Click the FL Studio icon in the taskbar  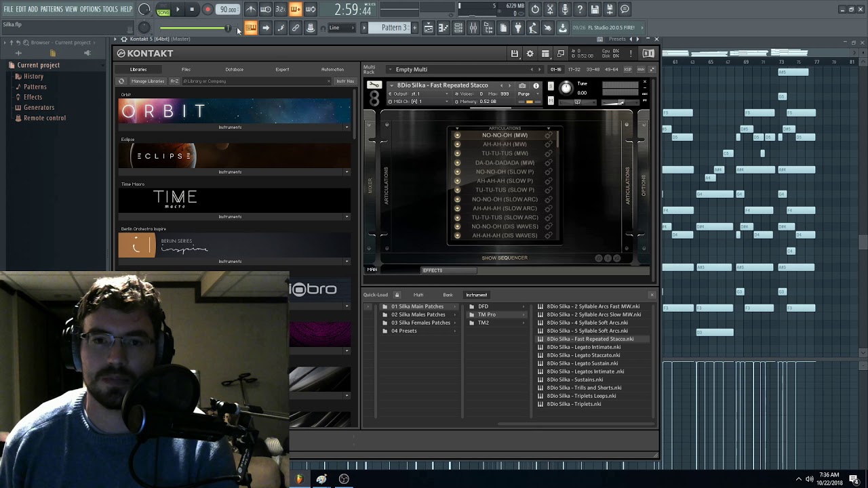click(299, 479)
